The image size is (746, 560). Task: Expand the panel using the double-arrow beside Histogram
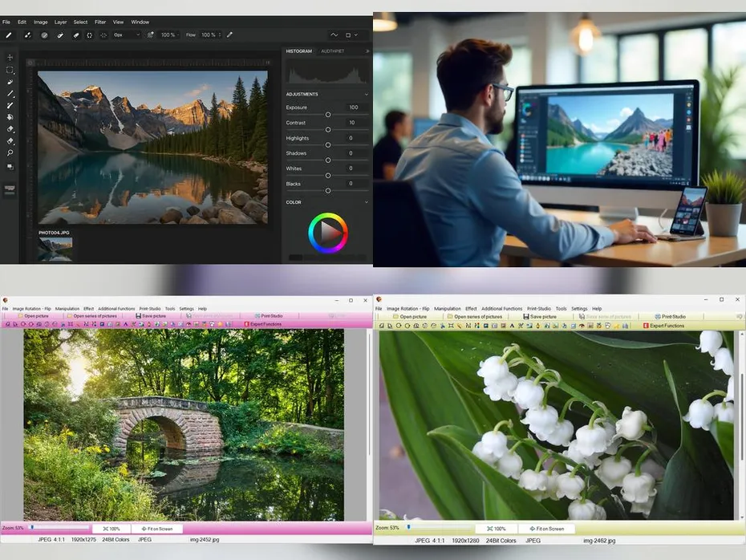(367, 51)
